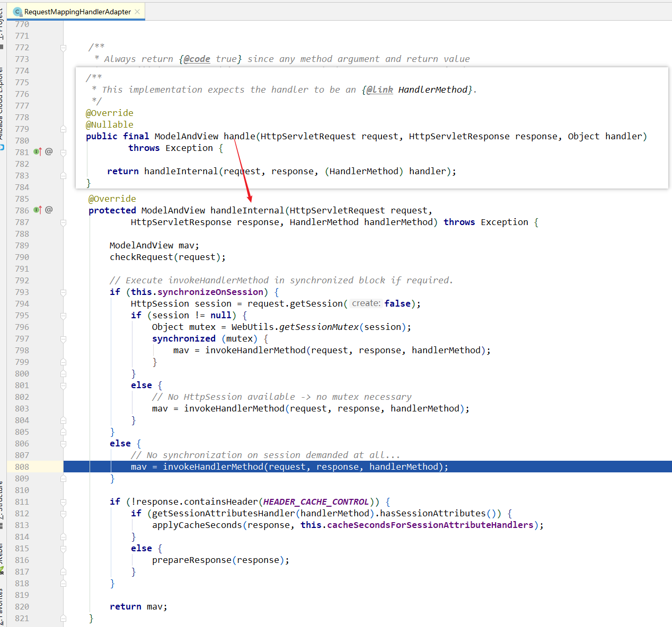
Task: Click the fold end marker on line 814
Action: (63, 537)
